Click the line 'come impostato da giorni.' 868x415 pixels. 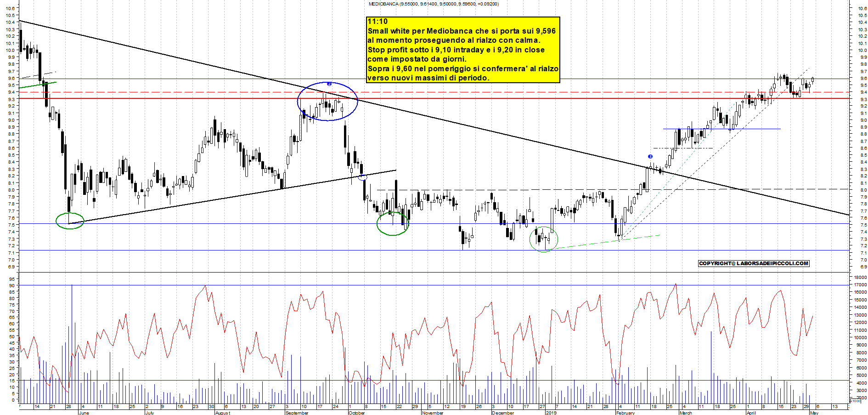click(x=417, y=59)
